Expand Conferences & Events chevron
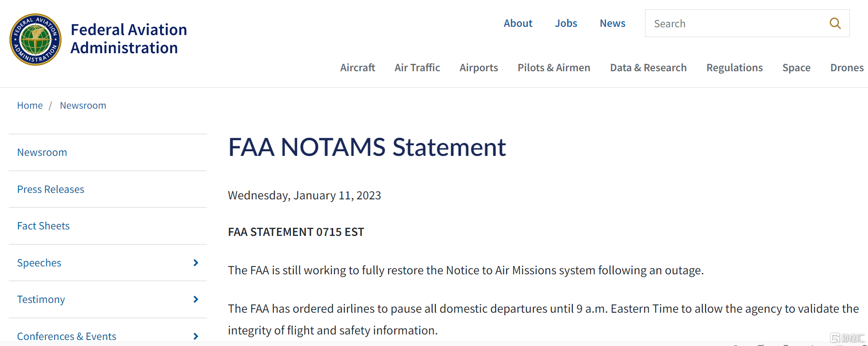 tap(196, 336)
